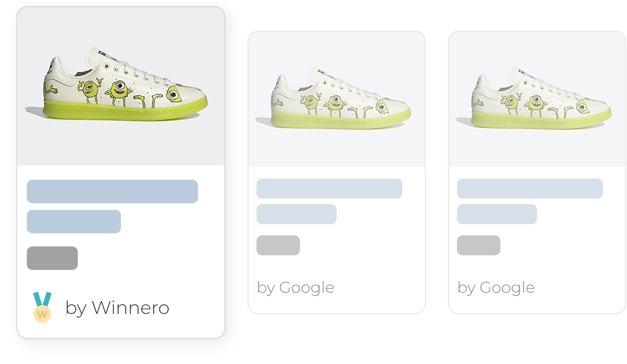Click "by Google" on the rightmost card
The width and height of the screenshot is (627, 364).
click(496, 287)
